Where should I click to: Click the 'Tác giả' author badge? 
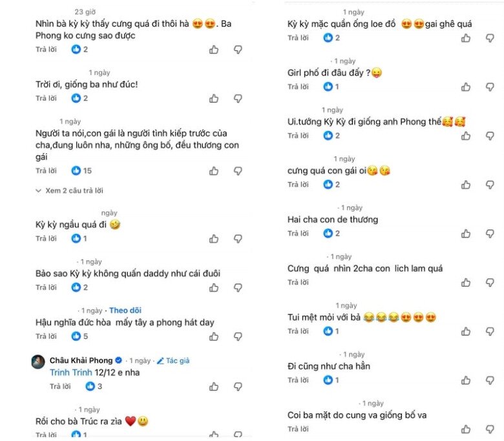coord(173,361)
